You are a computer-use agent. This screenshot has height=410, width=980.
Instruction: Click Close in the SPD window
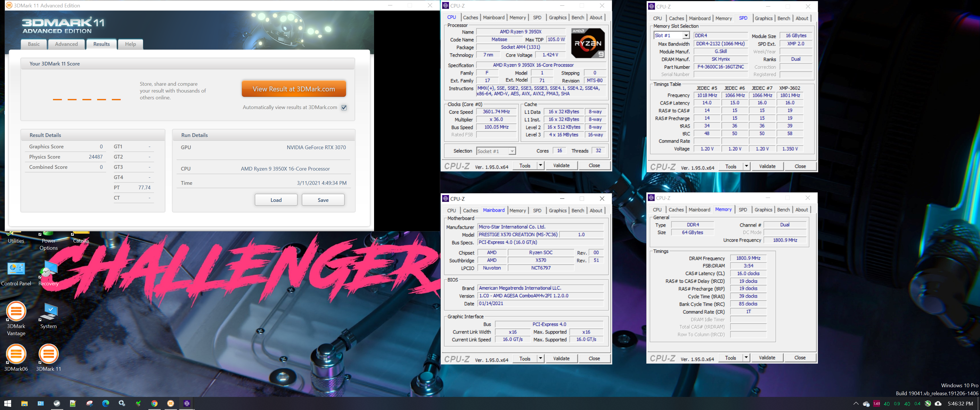[800, 166]
